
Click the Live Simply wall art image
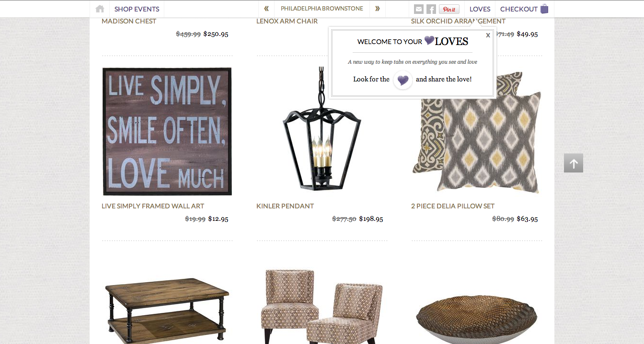click(167, 131)
